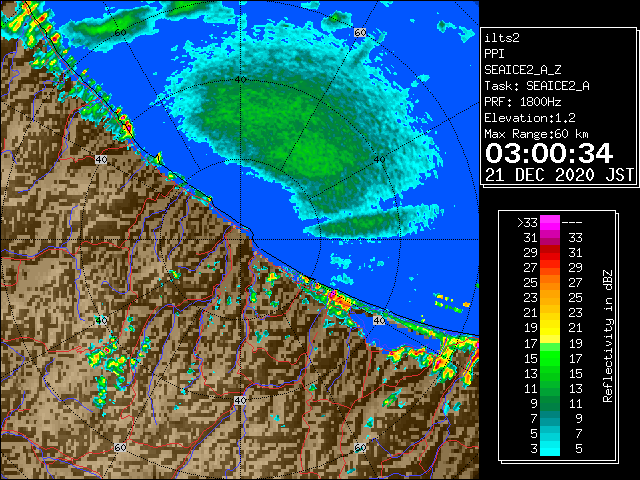Click the 'Max Range:60 km' line

coord(537,134)
